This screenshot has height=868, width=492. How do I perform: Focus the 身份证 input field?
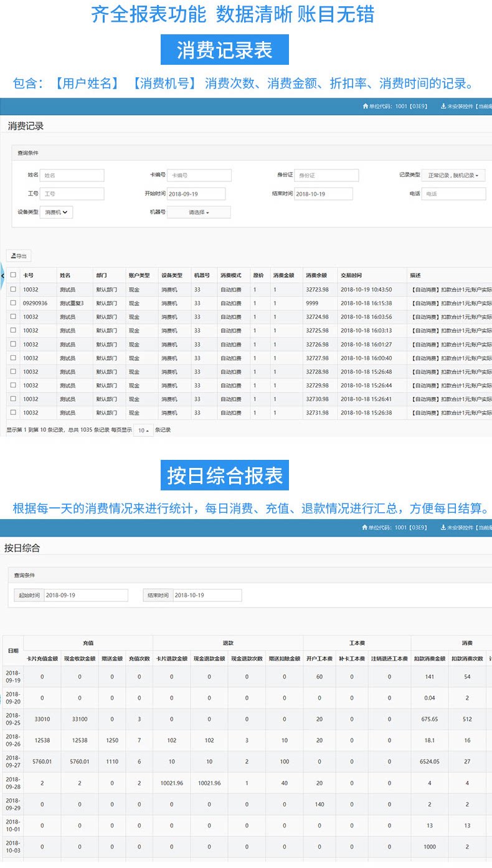pos(327,176)
